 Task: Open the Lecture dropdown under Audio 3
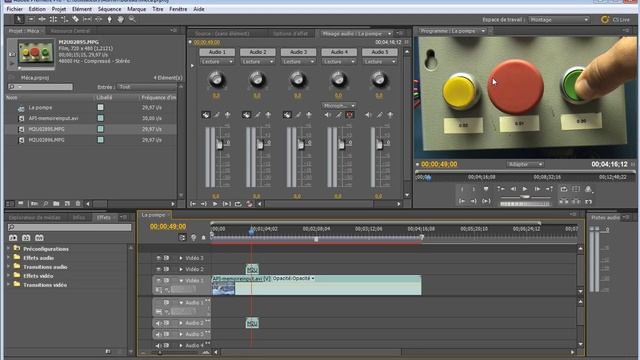click(x=298, y=62)
